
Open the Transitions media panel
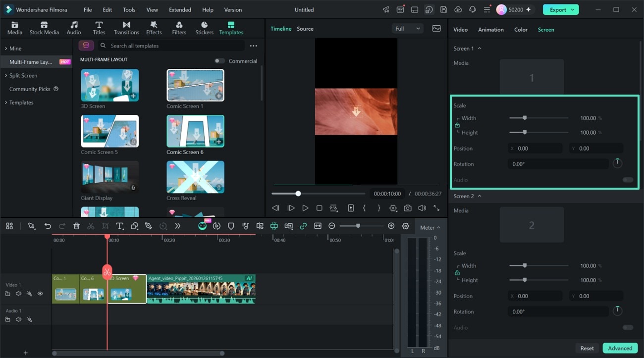click(x=126, y=28)
